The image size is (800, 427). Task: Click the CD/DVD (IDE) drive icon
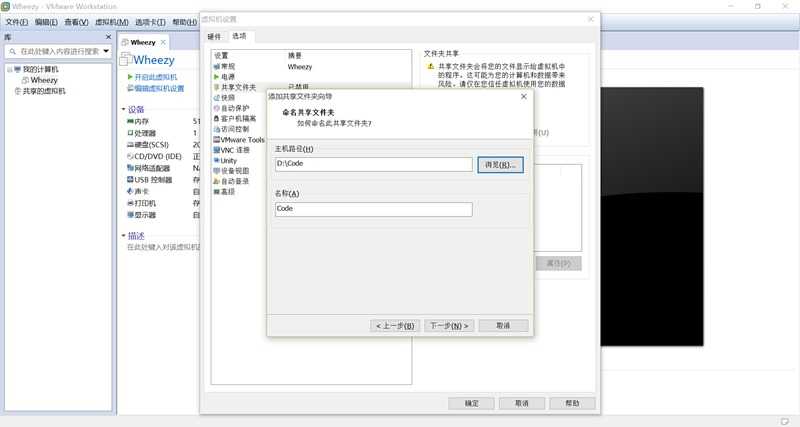click(x=130, y=157)
